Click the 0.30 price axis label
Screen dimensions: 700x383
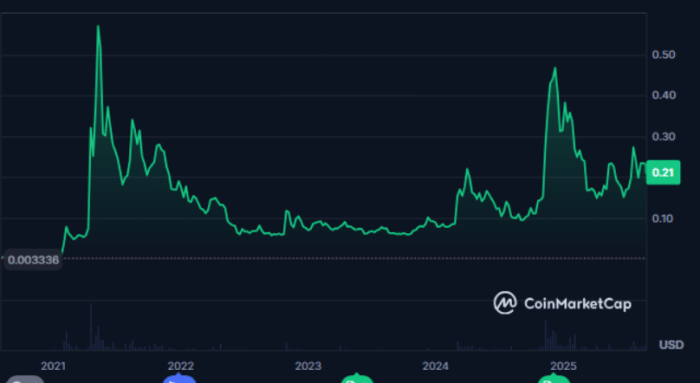coord(663,137)
